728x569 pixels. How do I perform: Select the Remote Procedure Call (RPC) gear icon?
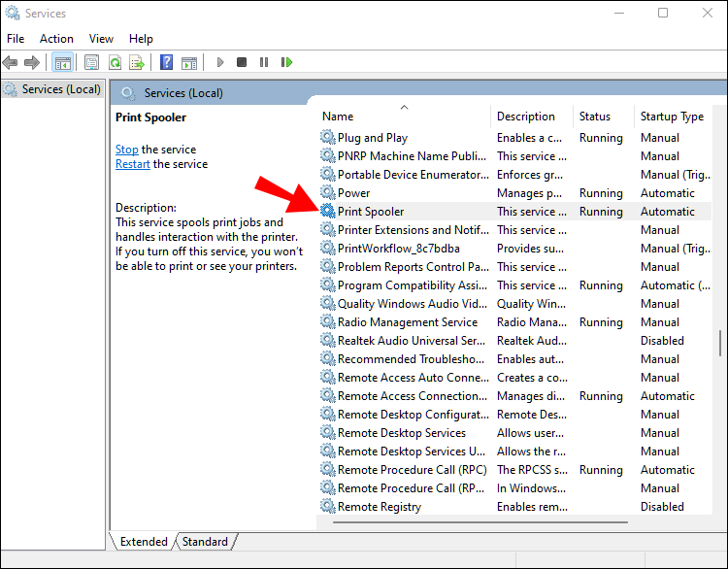click(x=328, y=469)
